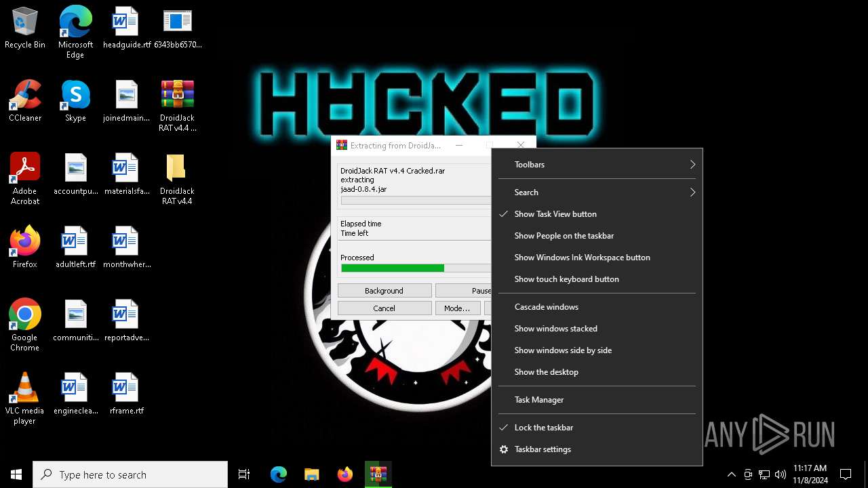Select the 6343bb6570 file icon
This screenshot has width=868, height=488.
[178, 28]
